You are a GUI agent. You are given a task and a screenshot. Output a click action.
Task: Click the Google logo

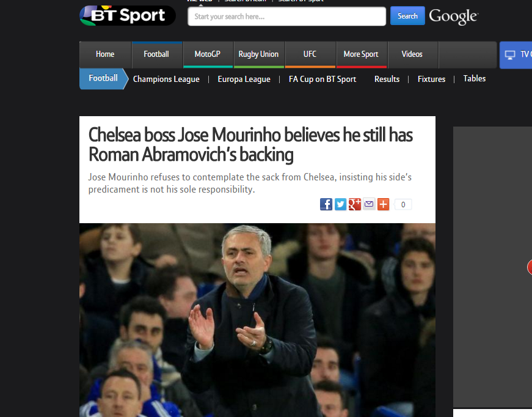point(454,17)
